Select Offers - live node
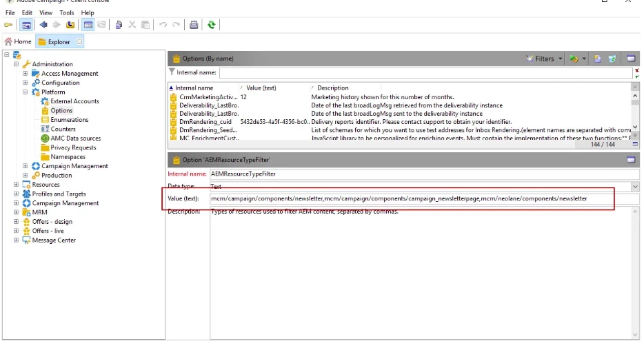 point(48,231)
